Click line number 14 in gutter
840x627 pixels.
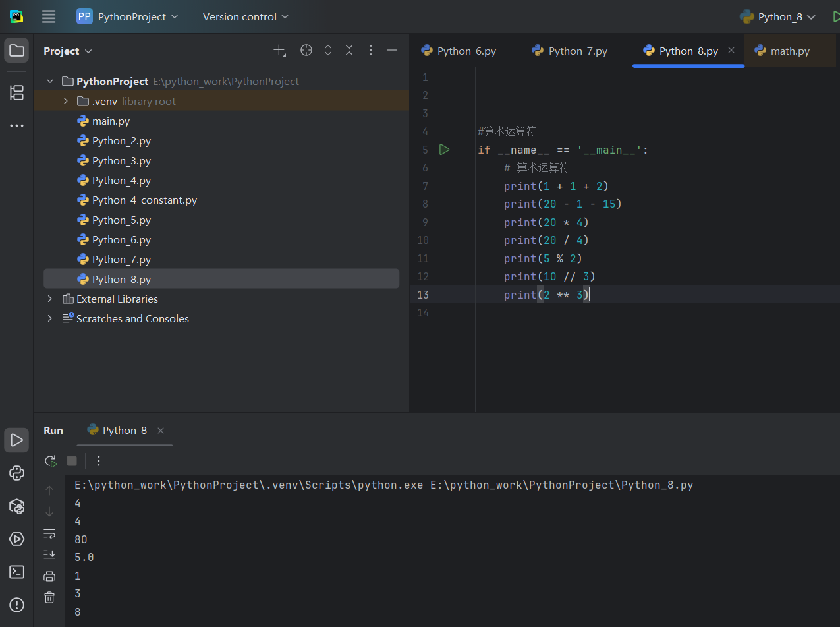[422, 313]
